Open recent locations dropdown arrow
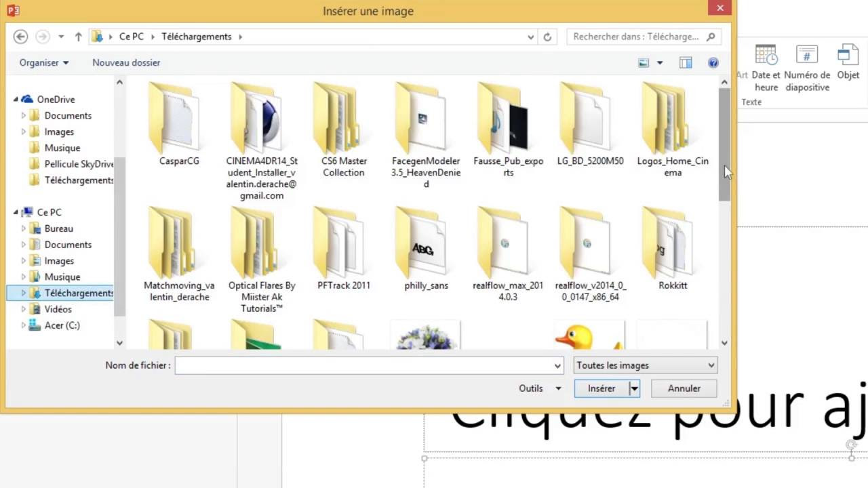The width and height of the screenshot is (868, 488). [x=61, y=37]
